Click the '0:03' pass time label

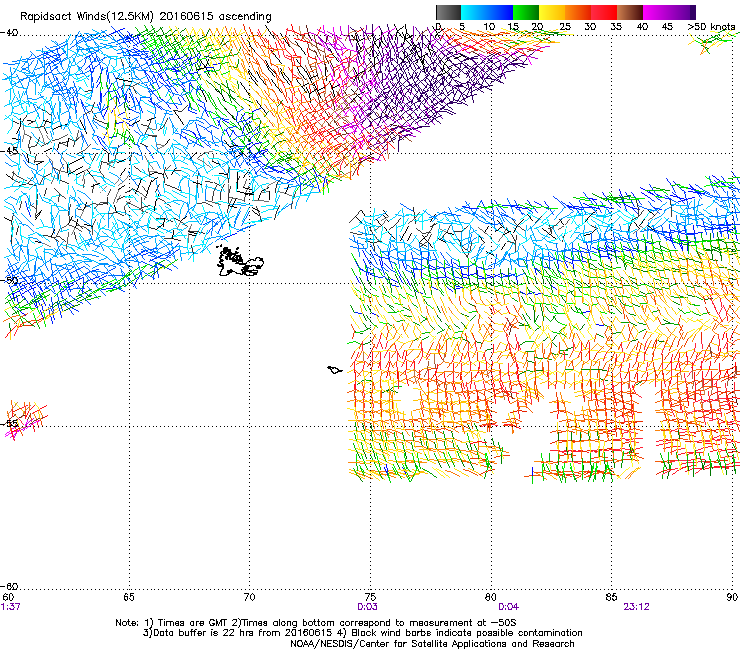[x=367, y=607]
